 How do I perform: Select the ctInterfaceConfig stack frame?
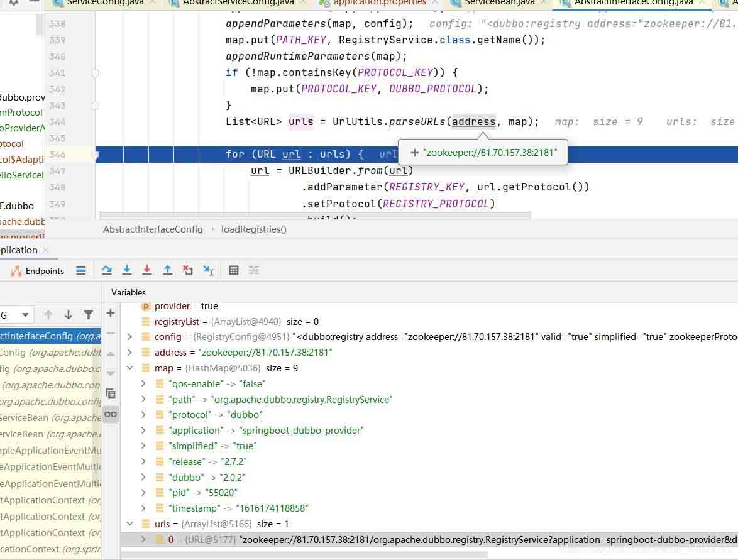tap(50, 336)
